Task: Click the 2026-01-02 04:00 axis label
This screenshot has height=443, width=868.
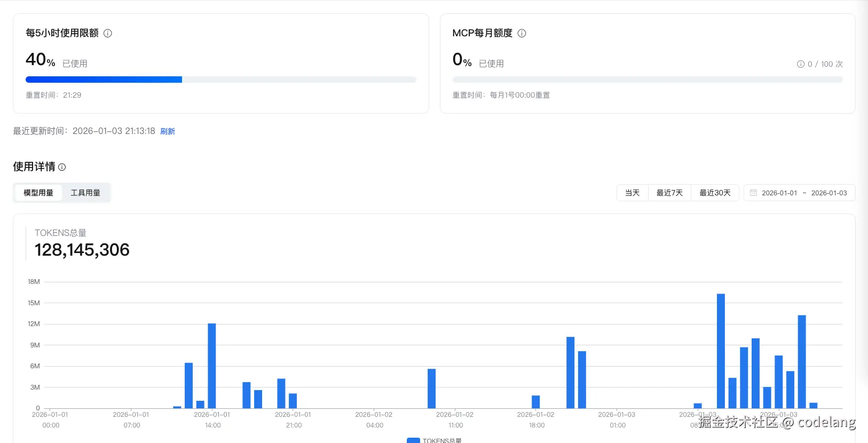Action: (374, 420)
